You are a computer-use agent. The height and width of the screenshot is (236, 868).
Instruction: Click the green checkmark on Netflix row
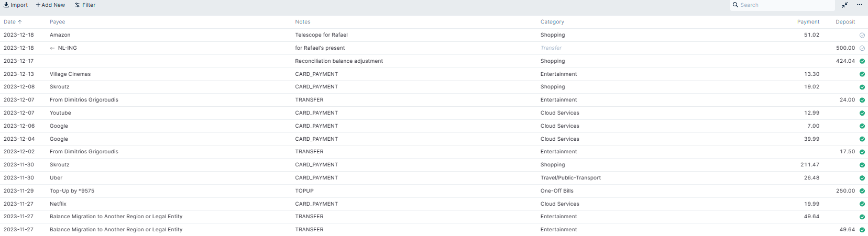tap(862, 204)
